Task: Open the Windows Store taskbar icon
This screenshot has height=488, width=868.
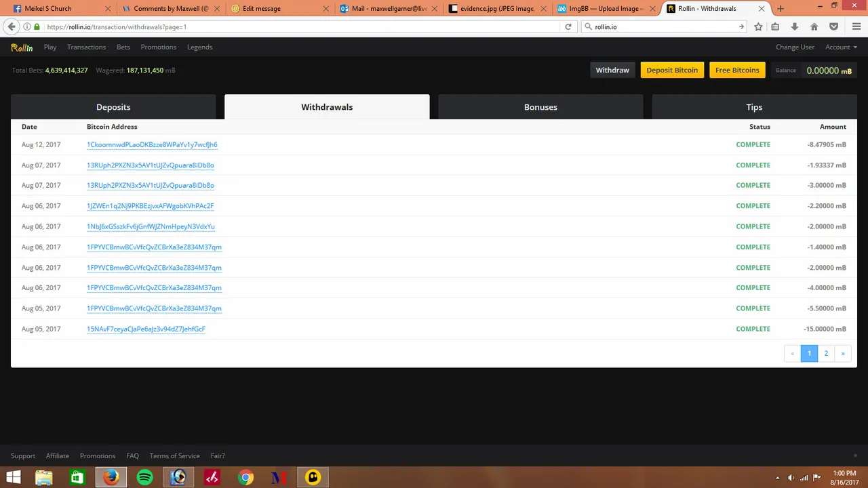Action: coord(77,477)
